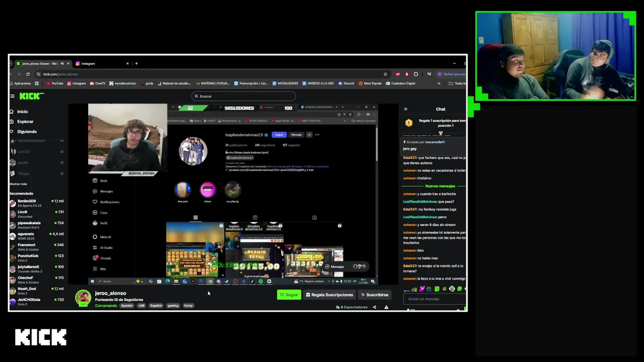Click the gold rank 1 gift badge

pos(409,123)
